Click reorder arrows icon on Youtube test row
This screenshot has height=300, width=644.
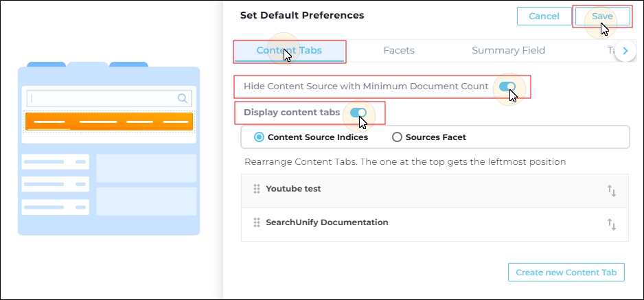pyautogui.click(x=612, y=191)
